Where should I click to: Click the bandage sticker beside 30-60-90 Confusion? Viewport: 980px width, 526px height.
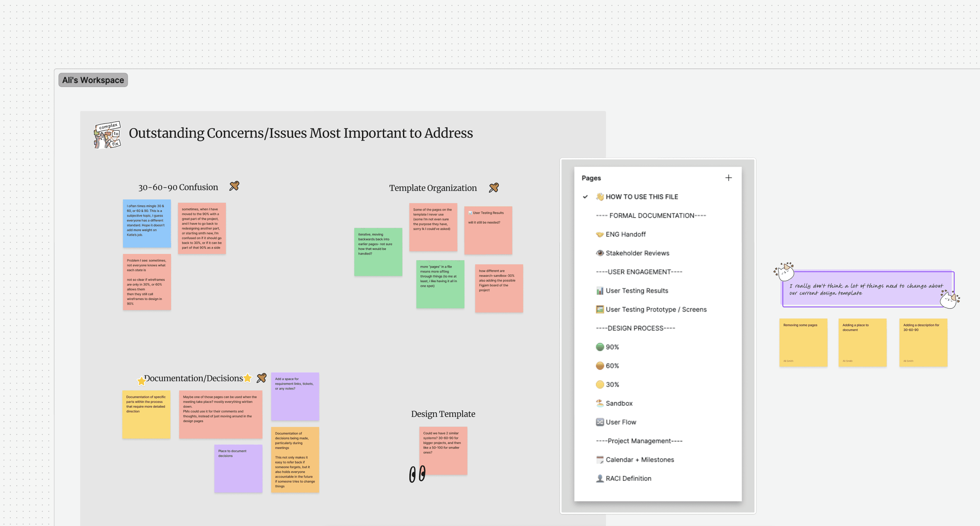[234, 186]
